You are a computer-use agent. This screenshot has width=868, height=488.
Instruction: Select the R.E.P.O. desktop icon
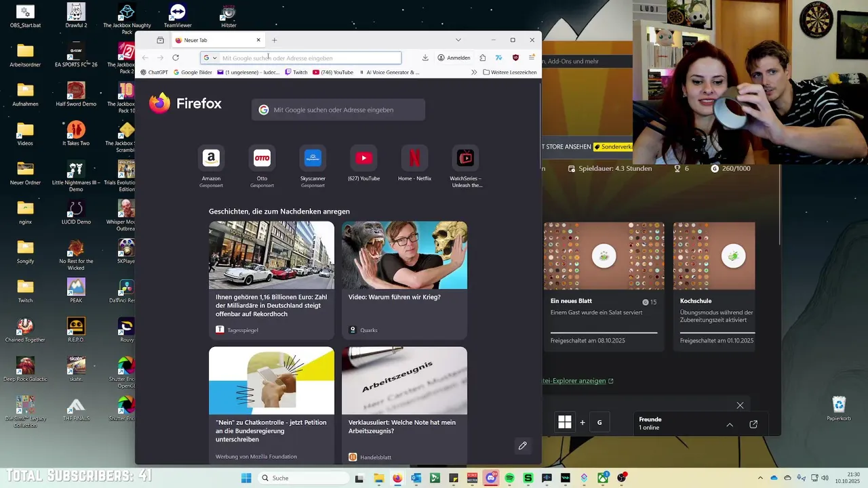[76, 330]
